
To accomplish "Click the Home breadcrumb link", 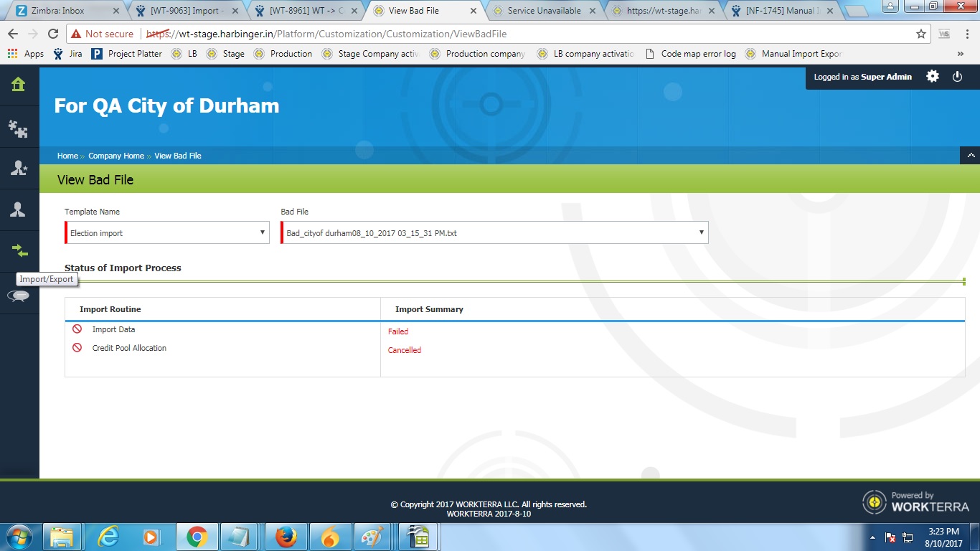I will point(67,156).
